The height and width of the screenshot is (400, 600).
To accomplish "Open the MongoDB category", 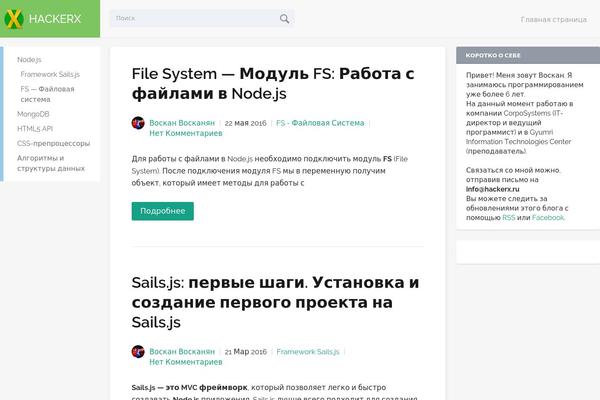I will [33, 114].
